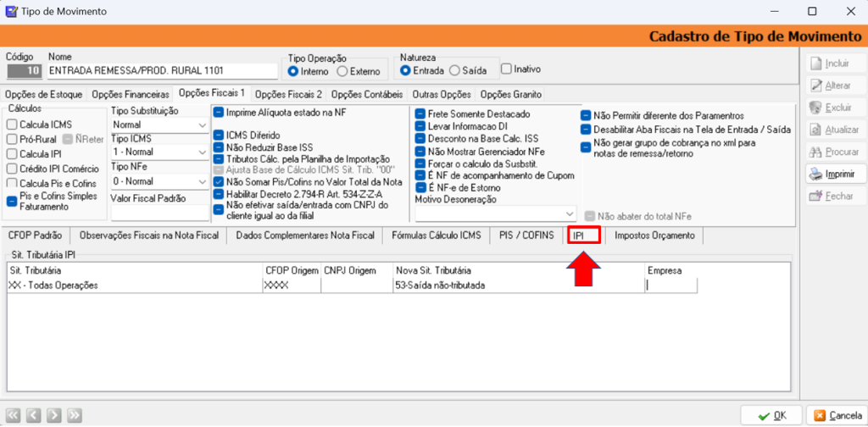Toggle Frete Somente Destacado checkbox
The image size is (868, 427).
pyautogui.click(x=420, y=114)
